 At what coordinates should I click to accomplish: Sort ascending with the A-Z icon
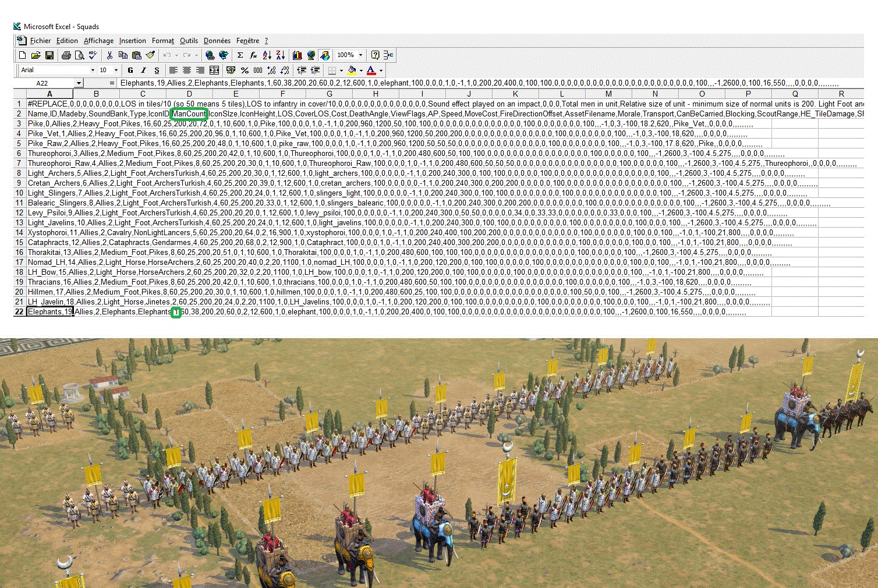coord(267,55)
